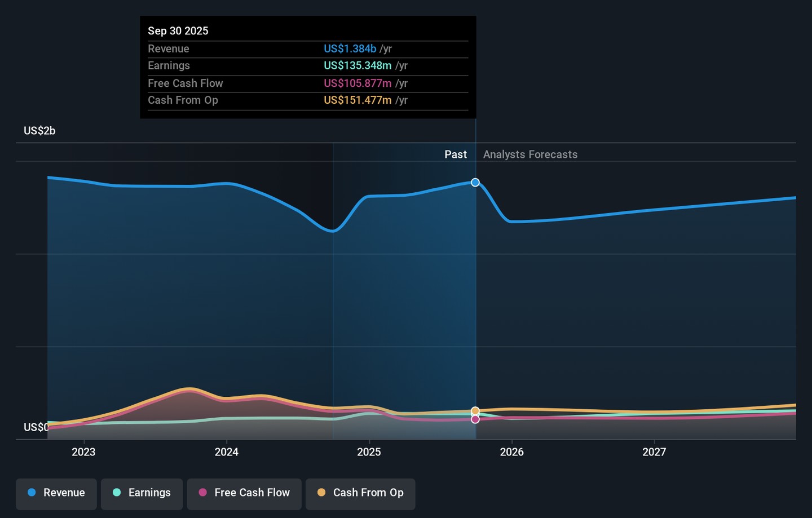Click the 2025 x-axis label
This screenshot has height=518, width=812.
point(369,452)
